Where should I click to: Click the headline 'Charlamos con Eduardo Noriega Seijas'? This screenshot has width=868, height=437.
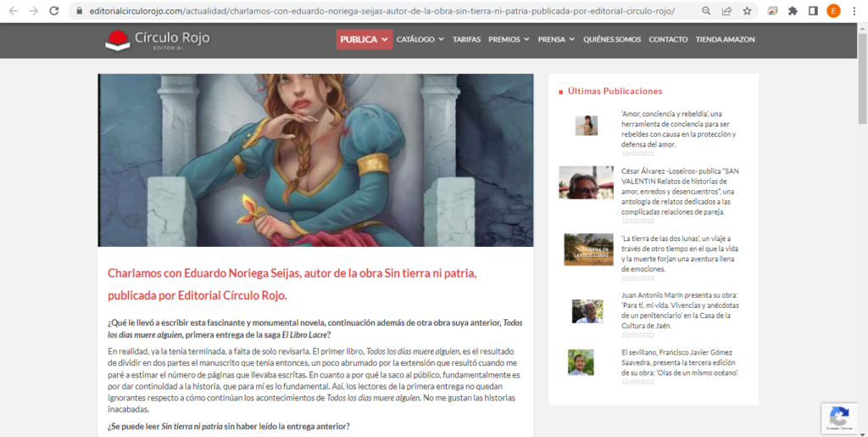(292, 284)
